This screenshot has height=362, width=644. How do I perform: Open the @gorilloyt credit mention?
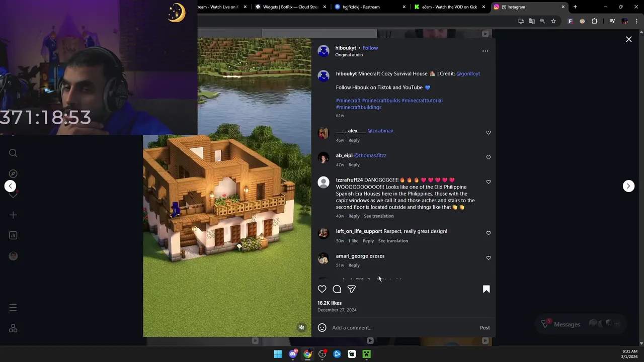tap(468, 73)
